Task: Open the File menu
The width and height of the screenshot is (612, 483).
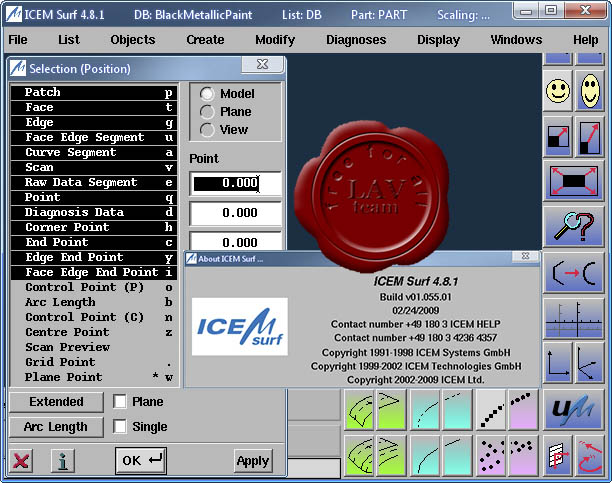Action: 18,39
